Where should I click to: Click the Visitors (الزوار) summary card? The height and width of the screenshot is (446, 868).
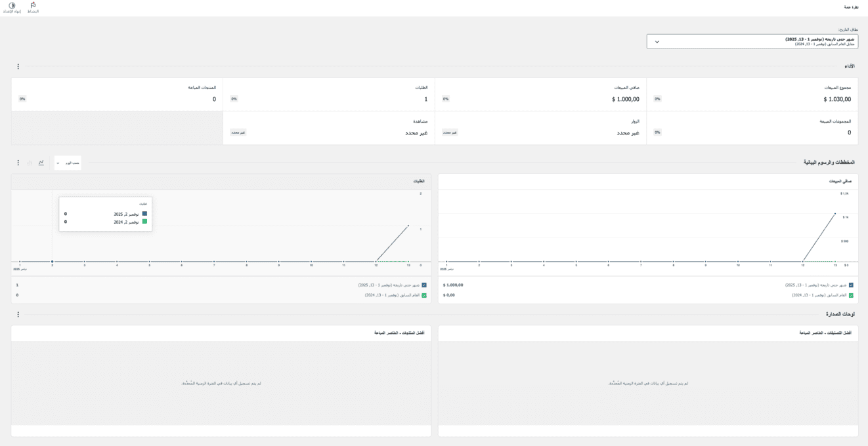[x=540, y=128]
